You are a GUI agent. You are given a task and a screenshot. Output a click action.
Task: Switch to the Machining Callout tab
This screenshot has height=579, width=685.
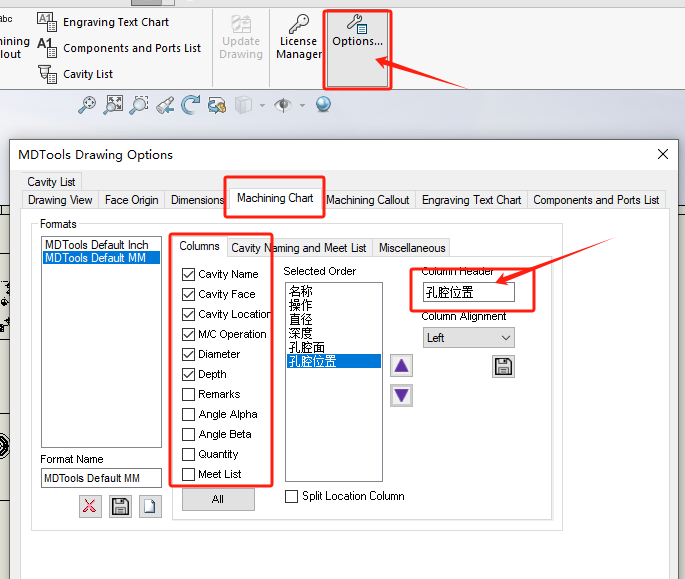(x=367, y=200)
